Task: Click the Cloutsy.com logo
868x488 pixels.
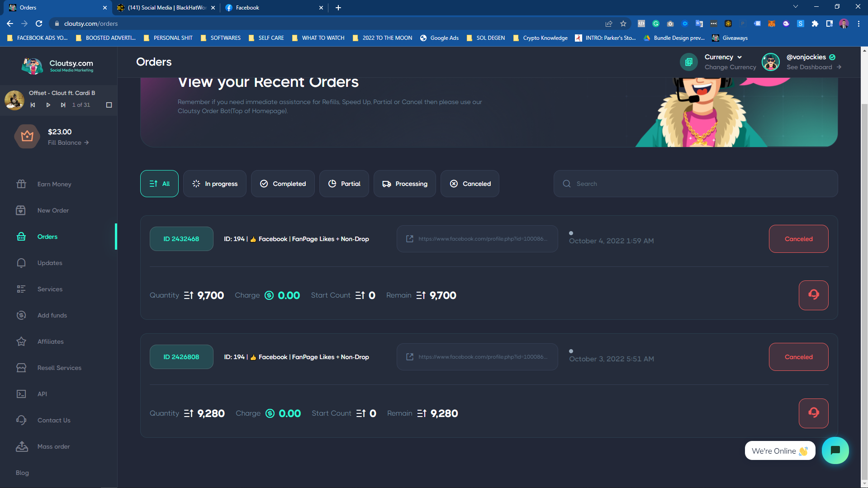Action: tap(58, 66)
